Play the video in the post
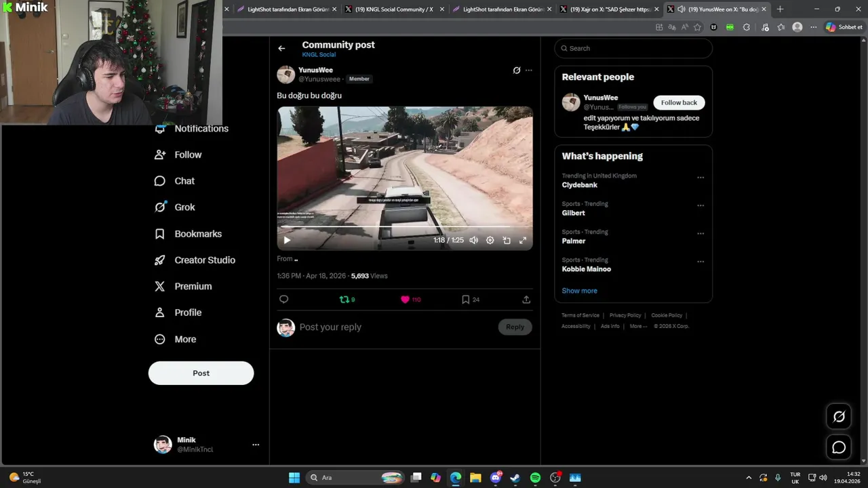 click(x=287, y=240)
